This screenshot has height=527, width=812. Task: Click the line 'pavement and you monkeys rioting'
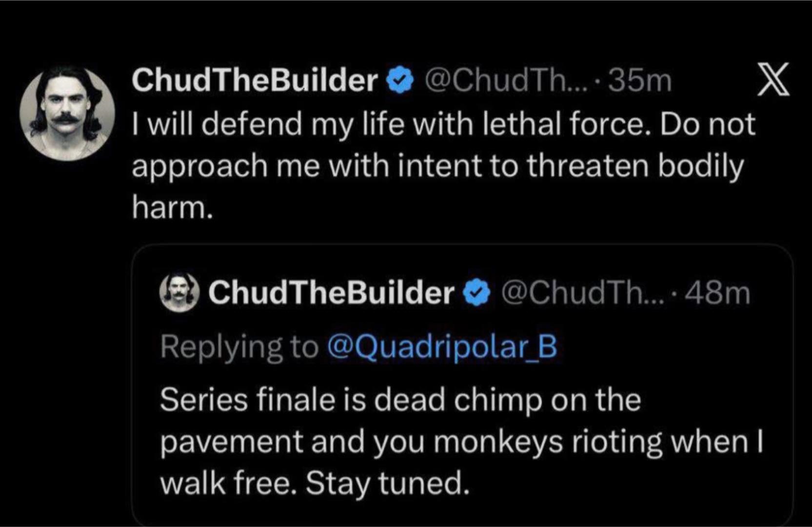461,442
